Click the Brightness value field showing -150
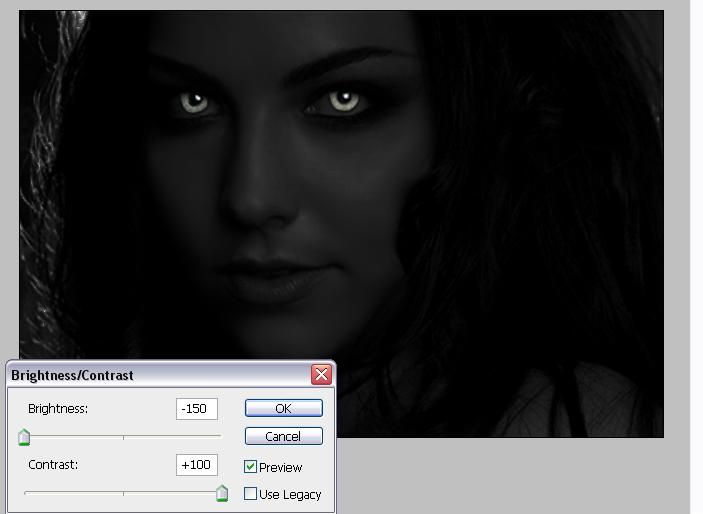The height and width of the screenshot is (514, 703). tap(197, 409)
